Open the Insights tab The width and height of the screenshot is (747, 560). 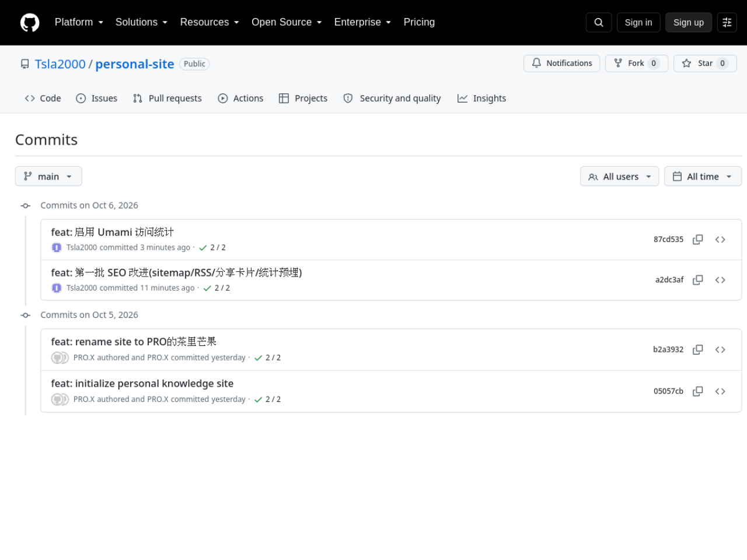tap(482, 99)
